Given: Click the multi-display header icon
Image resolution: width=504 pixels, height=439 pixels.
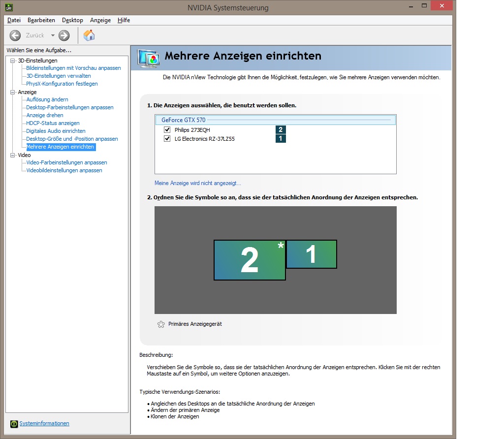Looking at the screenshot, I should point(148,58).
